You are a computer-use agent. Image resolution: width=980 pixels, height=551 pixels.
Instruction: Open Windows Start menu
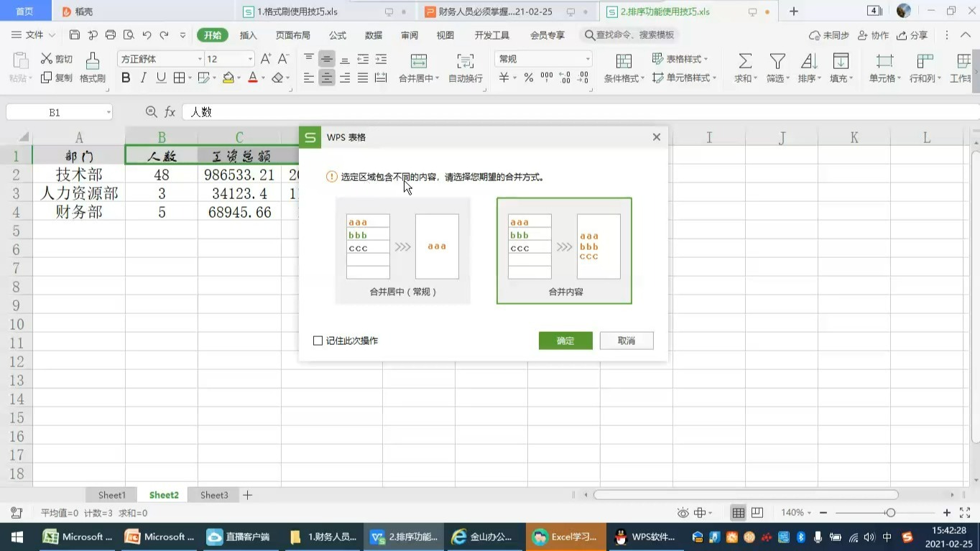pyautogui.click(x=17, y=537)
